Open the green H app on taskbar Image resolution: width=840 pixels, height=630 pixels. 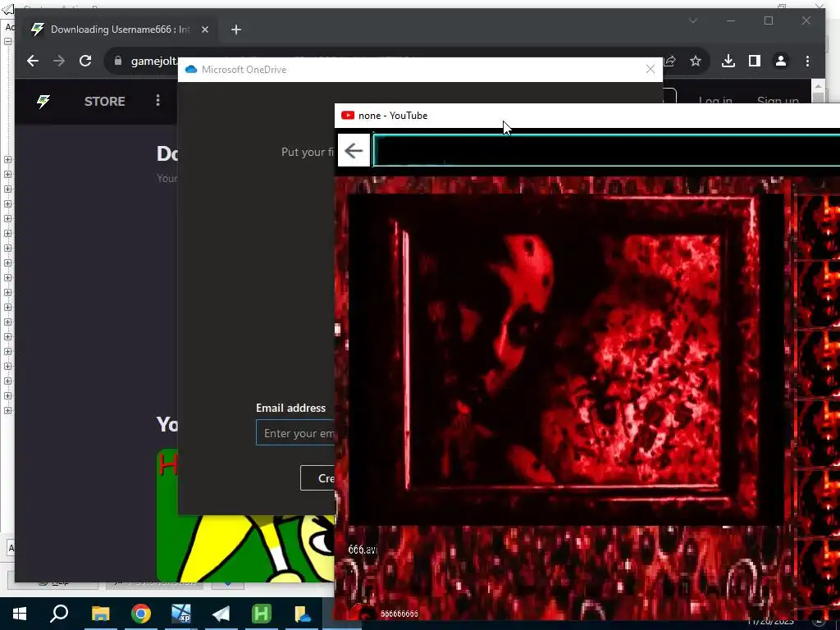(x=262, y=614)
